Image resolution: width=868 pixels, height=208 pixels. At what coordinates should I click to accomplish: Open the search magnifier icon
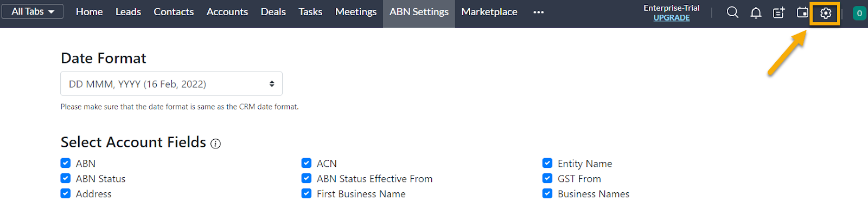(x=732, y=12)
